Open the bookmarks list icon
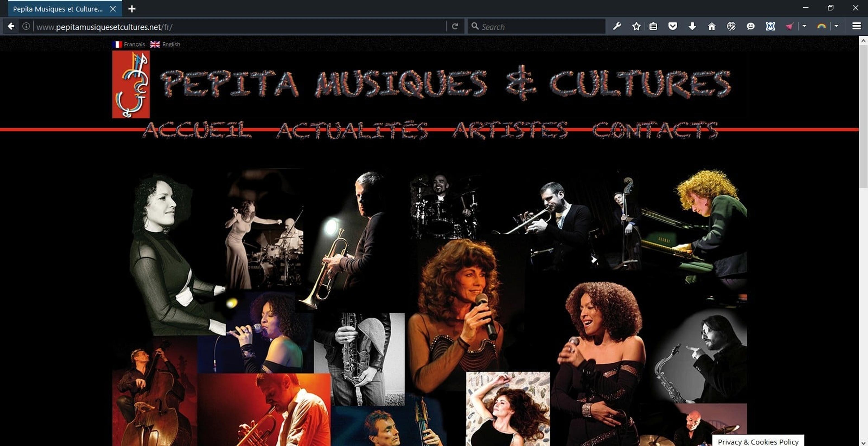Image resolution: width=868 pixels, height=446 pixels. pos(653,26)
